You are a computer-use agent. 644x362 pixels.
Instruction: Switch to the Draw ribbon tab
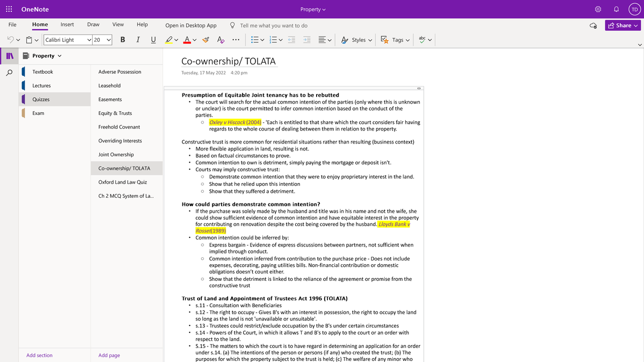pyautogui.click(x=93, y=24)
